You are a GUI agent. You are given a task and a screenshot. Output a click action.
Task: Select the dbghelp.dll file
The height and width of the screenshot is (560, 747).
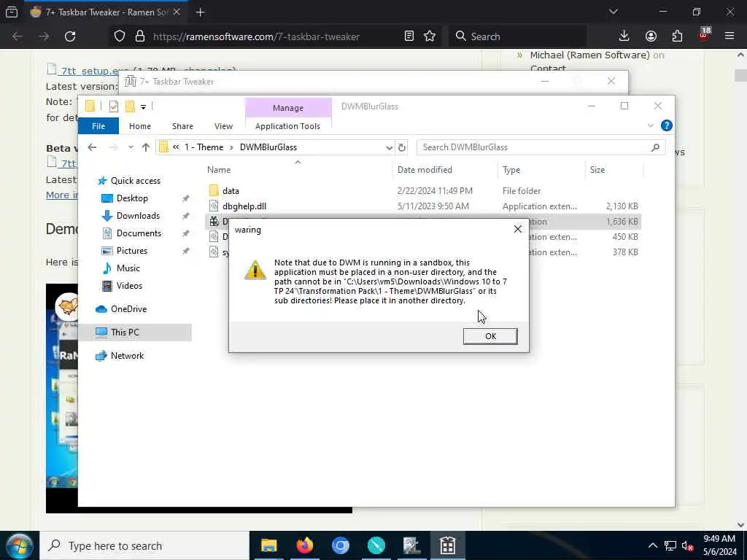click(x=244, y=206)
